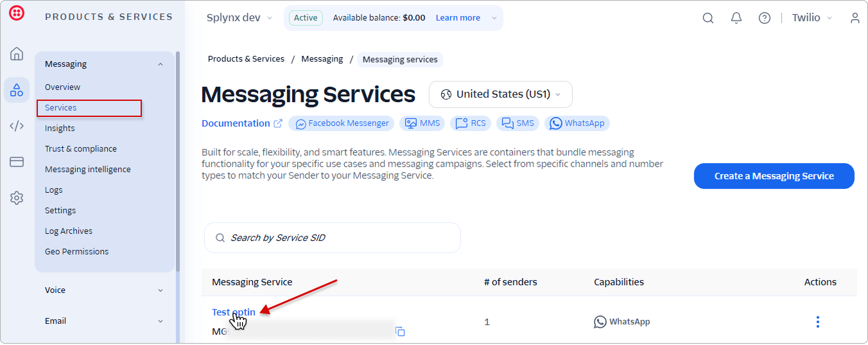Open Messaging Logs
868x345 pixels.
coord(54,190)
